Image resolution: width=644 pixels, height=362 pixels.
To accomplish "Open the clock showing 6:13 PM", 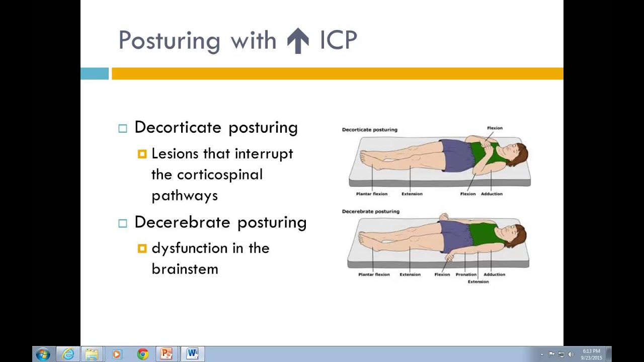I will tap(591, 354).
